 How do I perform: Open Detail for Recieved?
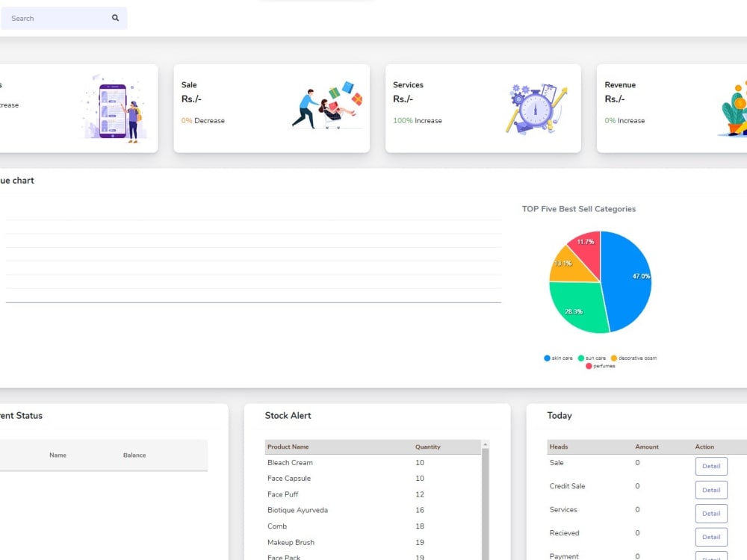(710, 536)
